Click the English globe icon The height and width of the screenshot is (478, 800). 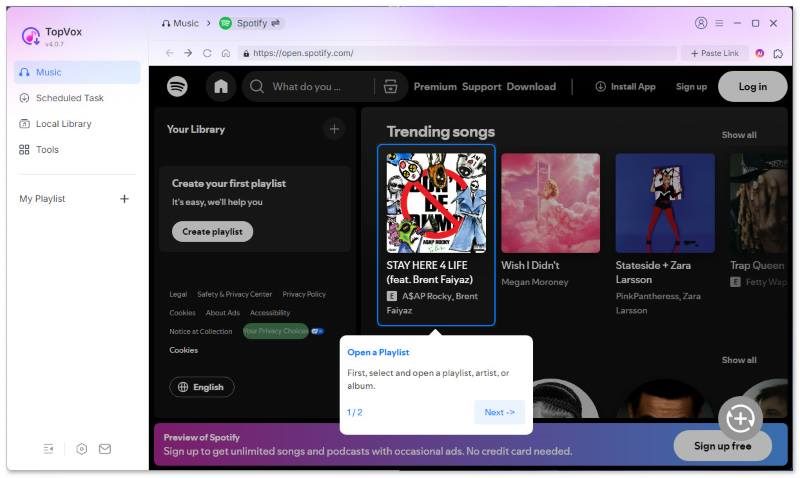click(183, 387)
